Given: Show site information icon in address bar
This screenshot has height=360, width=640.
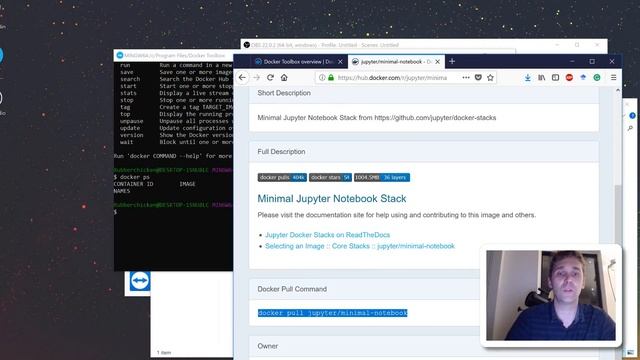Looking at the screenshot, I should (322, 78).
